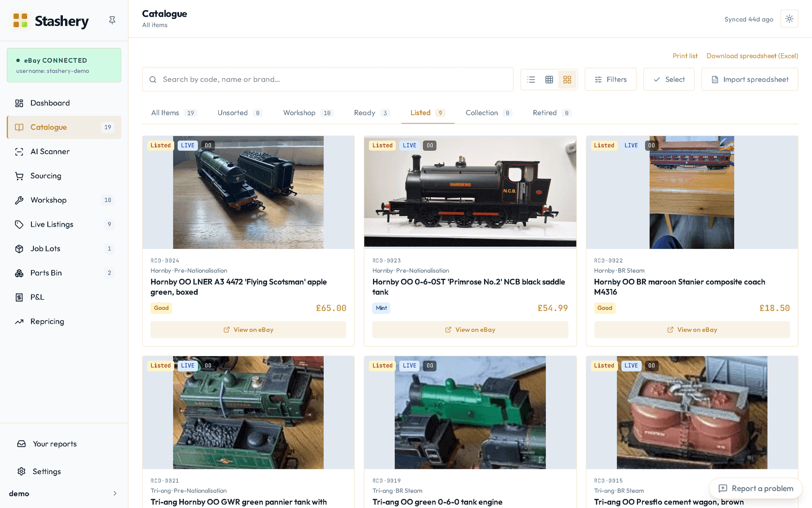The width and height of the screenshot is (812, 508).
Task: Expand the demo account menu chevron
Action: [115, 494]
